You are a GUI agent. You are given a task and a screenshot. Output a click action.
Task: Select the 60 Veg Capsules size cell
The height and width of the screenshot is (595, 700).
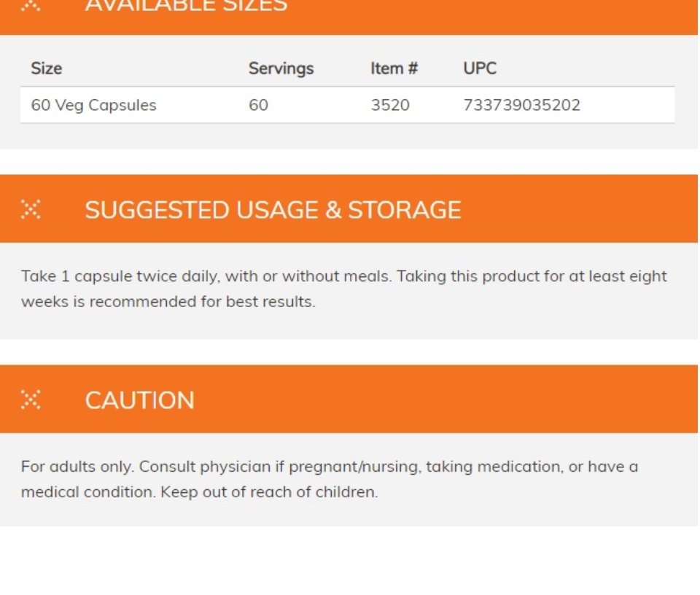94,105
